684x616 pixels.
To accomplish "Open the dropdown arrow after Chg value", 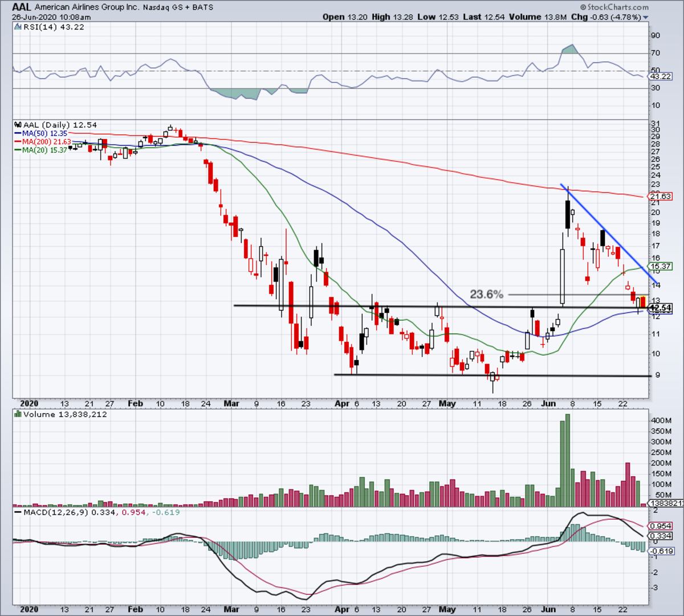I will 646,17.
